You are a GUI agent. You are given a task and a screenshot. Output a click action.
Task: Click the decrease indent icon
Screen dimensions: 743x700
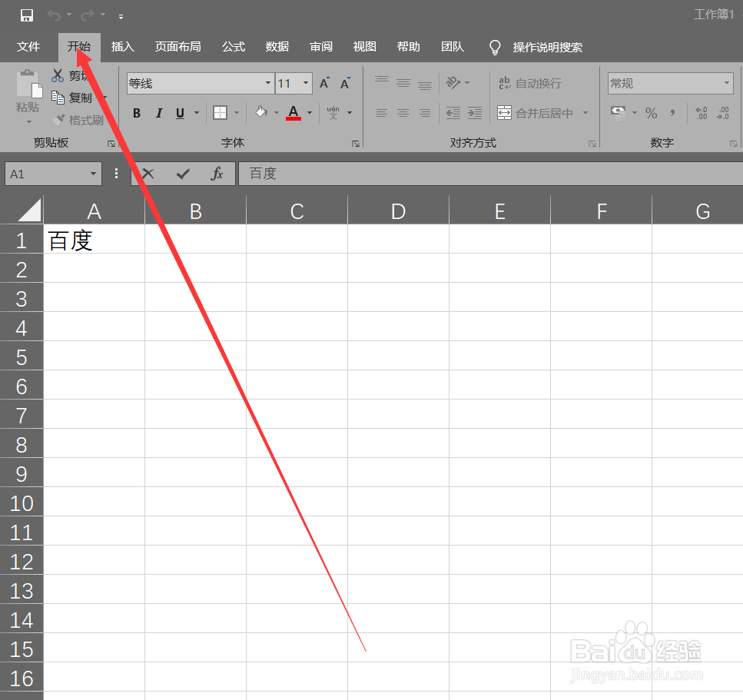(453, 113)
